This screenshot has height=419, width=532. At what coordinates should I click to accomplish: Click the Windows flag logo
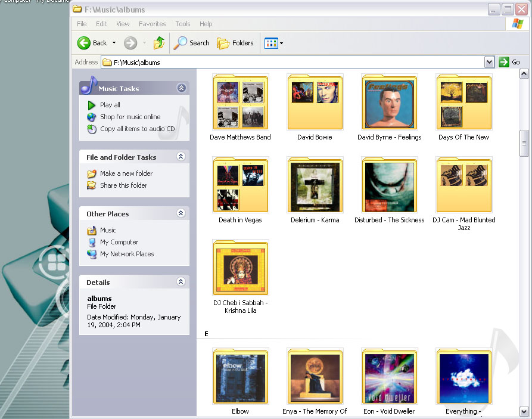pyautogui.click(x=518, y=24)
